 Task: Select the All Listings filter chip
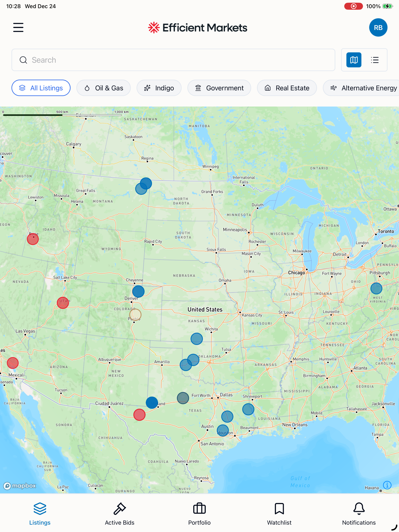[41, 88]
